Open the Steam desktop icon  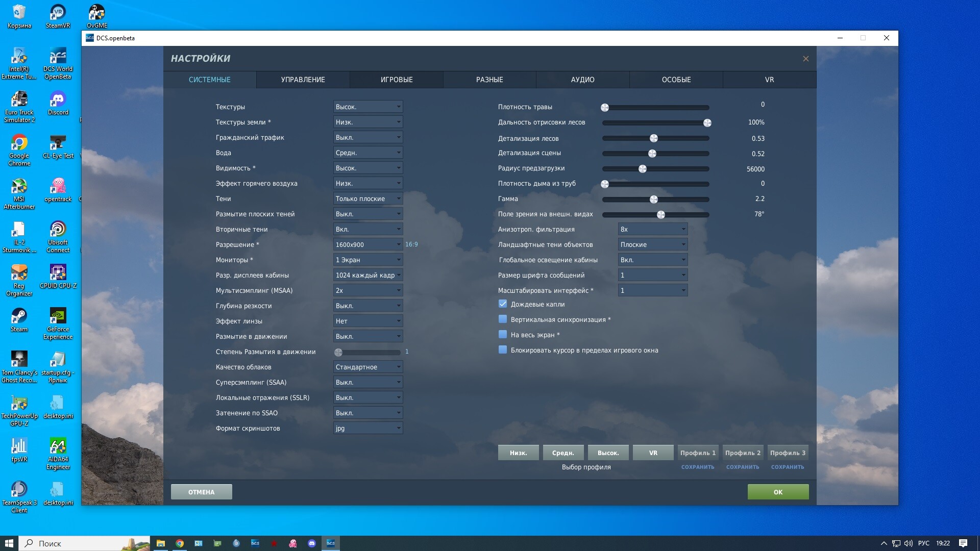(x=19, y=320)
